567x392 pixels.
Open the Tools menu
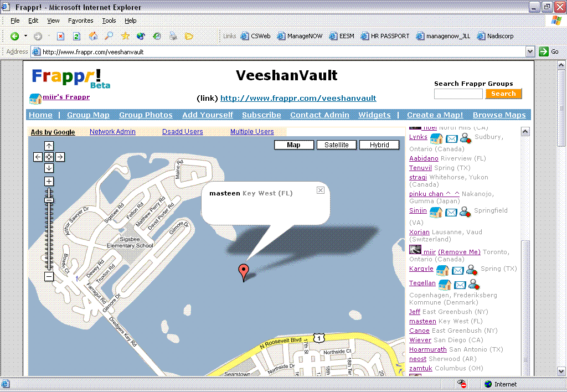point(109,20)
